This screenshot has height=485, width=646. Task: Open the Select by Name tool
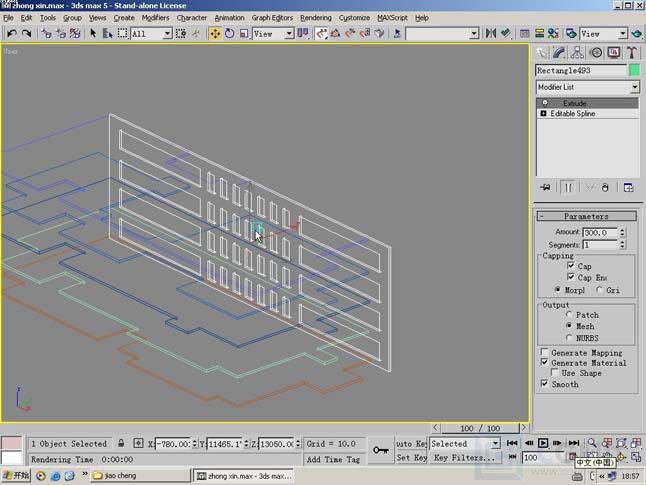click(108, 33)
